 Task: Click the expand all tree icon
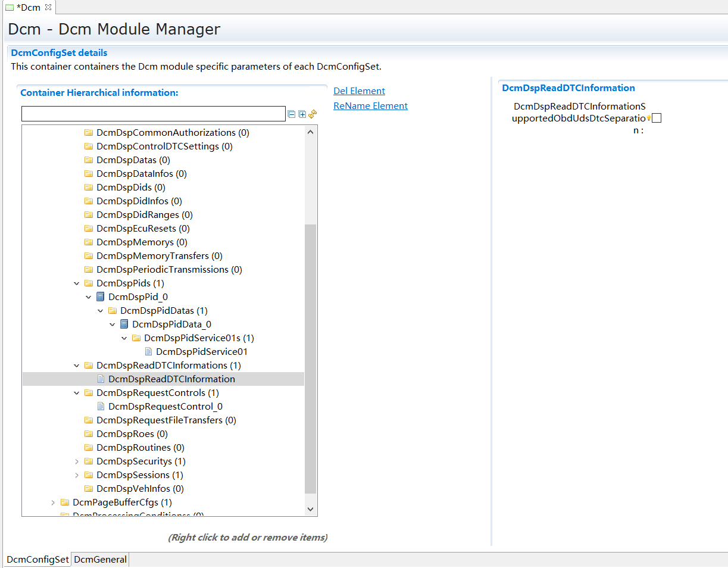coord(302,114)
